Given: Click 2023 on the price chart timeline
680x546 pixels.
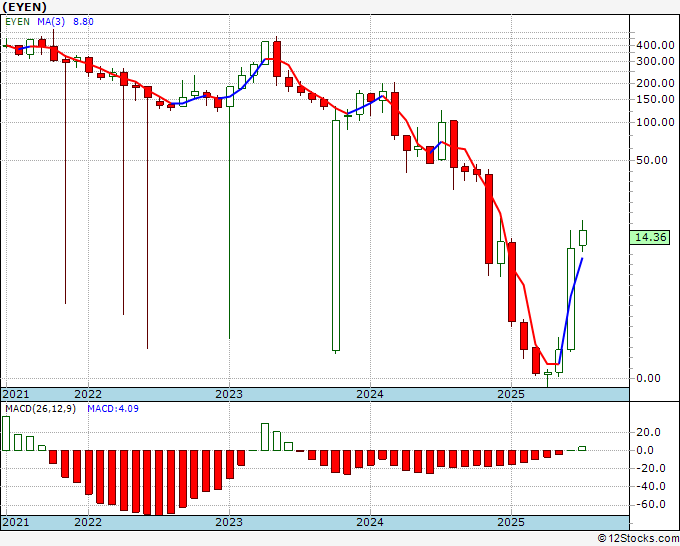Looking at the screenshot, I should (x=229, y=394).
